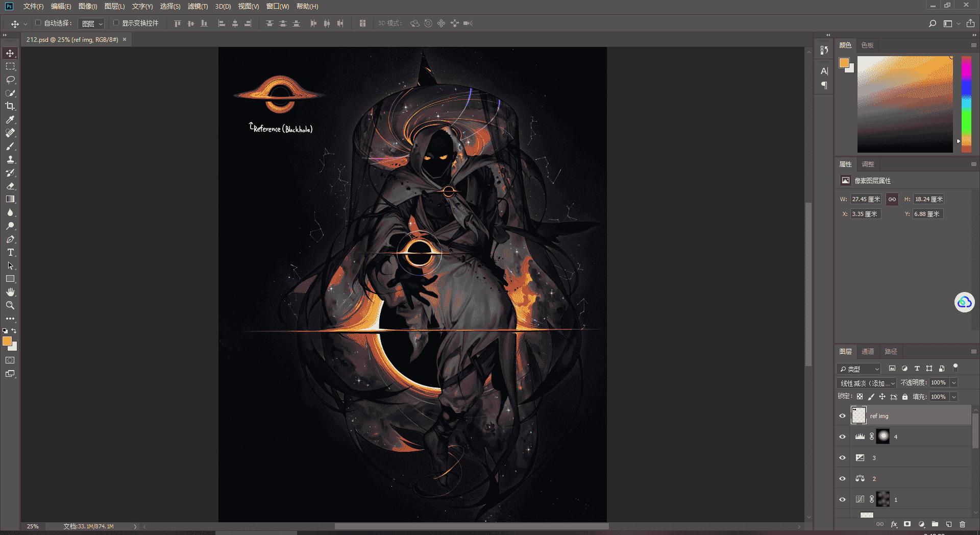Switch to the 通道 tab
The width and height of the screenshot is (980, 535).
(x=868, y=351)
